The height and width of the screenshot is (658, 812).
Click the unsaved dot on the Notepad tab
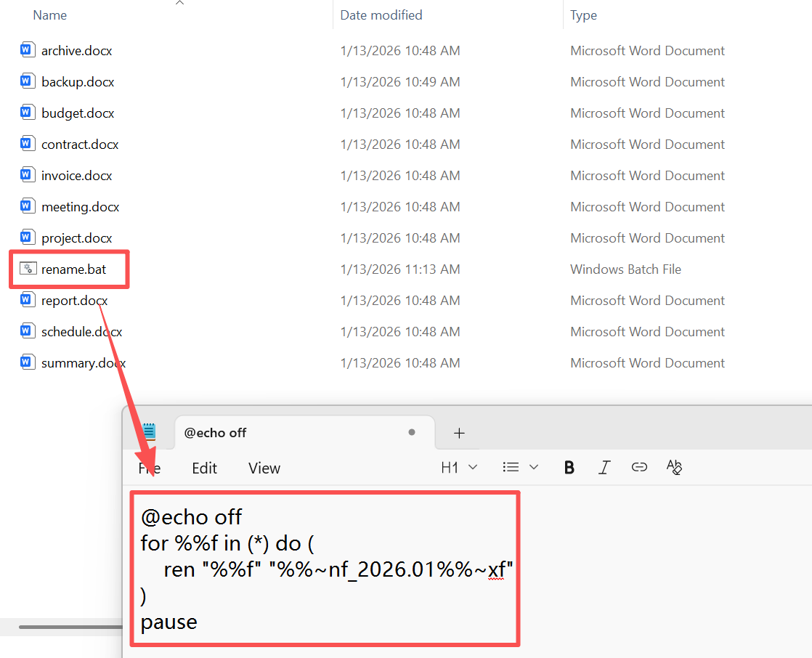[412, 432]
